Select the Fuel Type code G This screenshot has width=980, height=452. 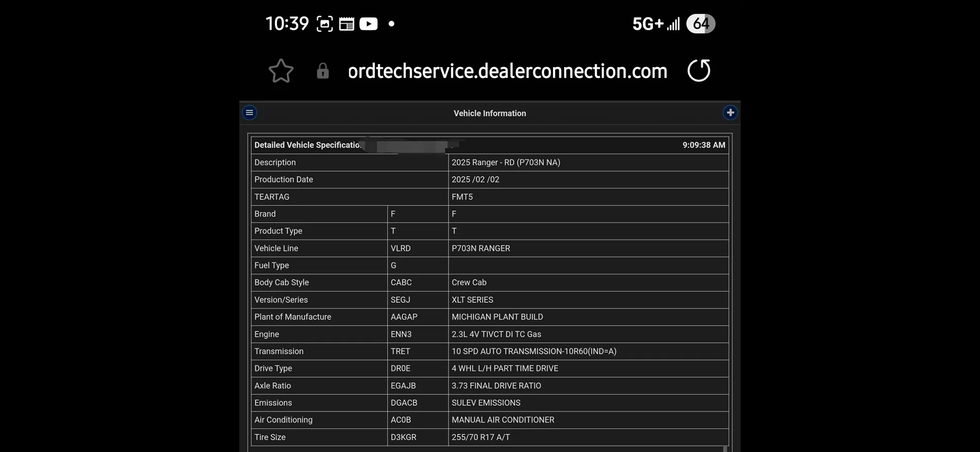click(x=394, y=265)
